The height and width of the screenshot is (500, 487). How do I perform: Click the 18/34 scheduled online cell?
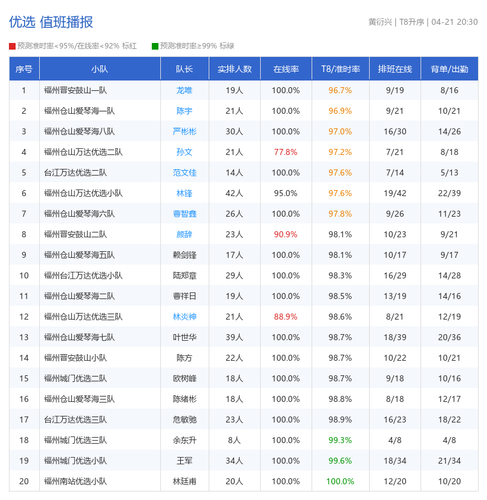pyautogui.click(x=395, y=461)
